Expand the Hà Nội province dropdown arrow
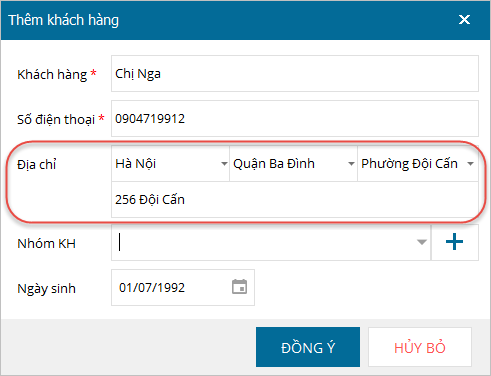Image resolution: width=491 pixels, height=376 pixels. 224,164
